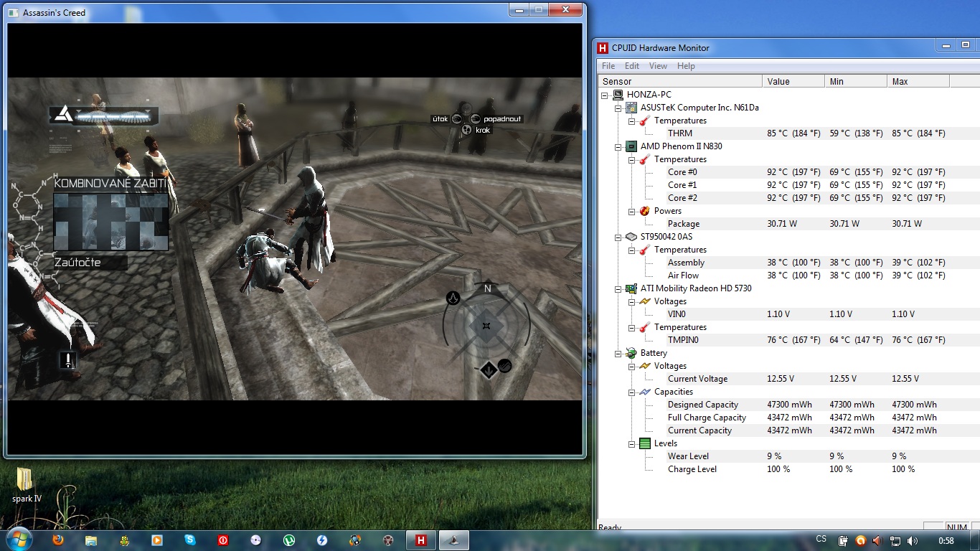Collapse the ST950042 0AS node

(x=618, y=237)
